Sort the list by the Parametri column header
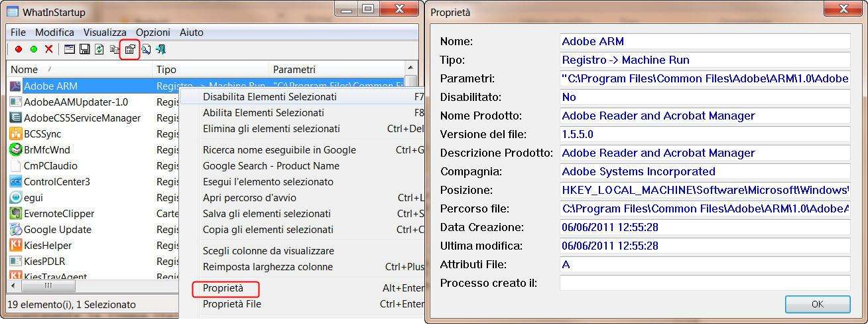 click(x=338, y=69)
